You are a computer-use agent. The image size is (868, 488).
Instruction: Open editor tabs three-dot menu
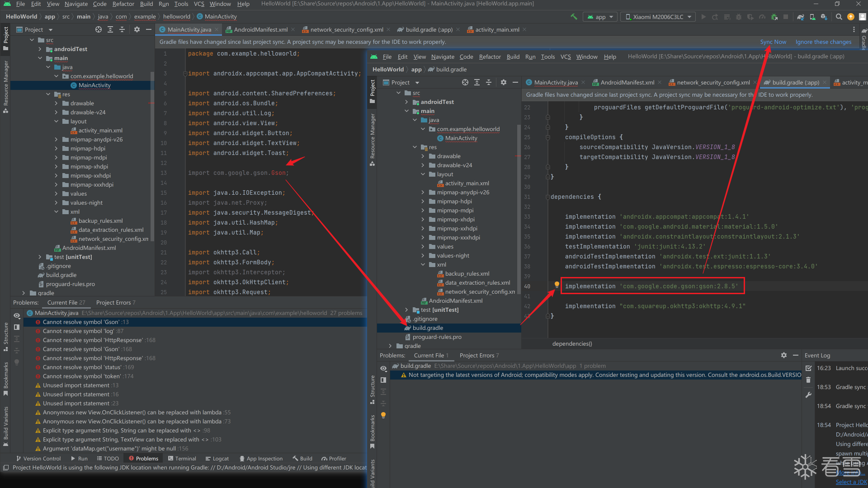854,29
